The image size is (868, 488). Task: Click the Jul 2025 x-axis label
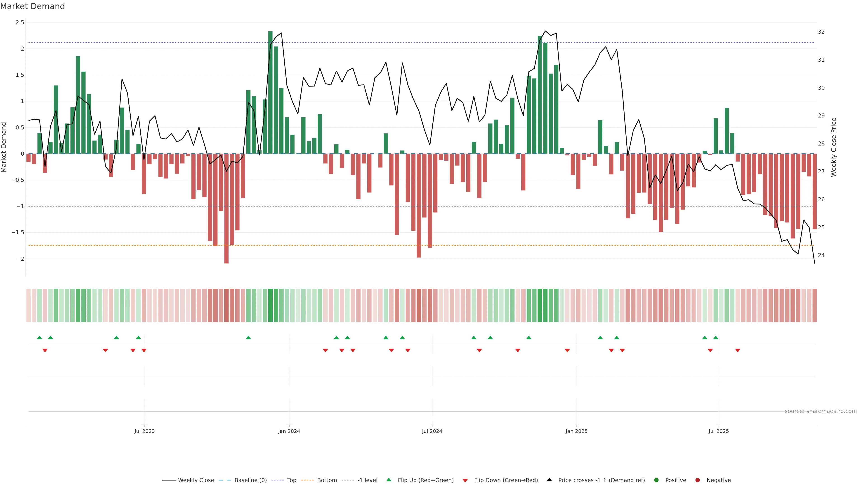tap(718, 431)
